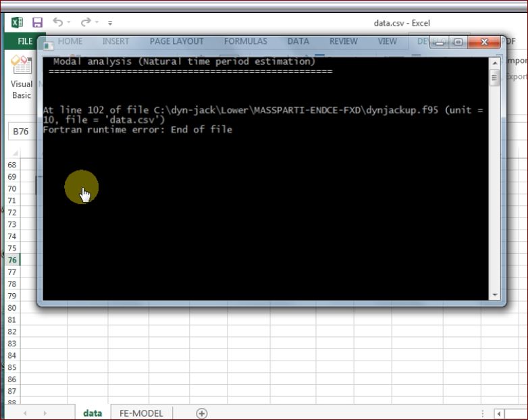
Task: Click the data.csv - Excel window title
Action: pyautogui.click(x=402, y=23)
